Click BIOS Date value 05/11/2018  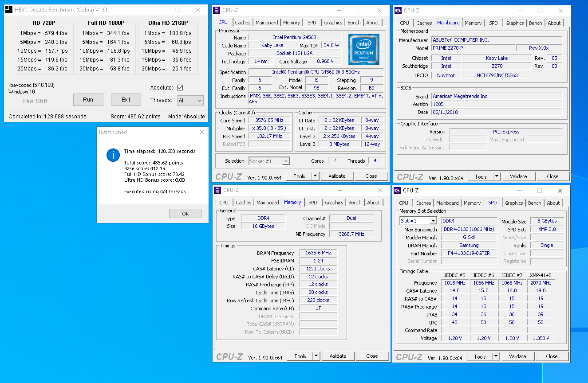497,113
